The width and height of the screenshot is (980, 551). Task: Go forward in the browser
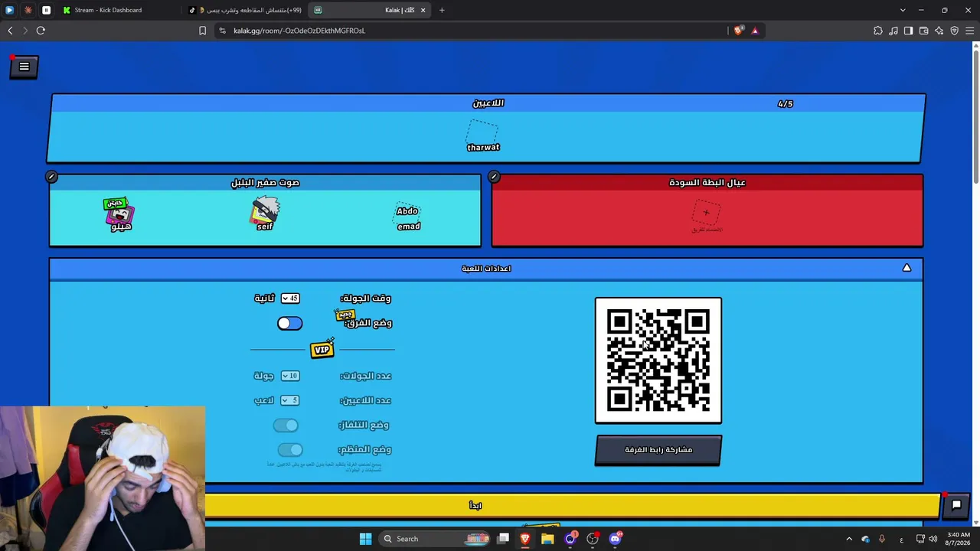(25, 31)
